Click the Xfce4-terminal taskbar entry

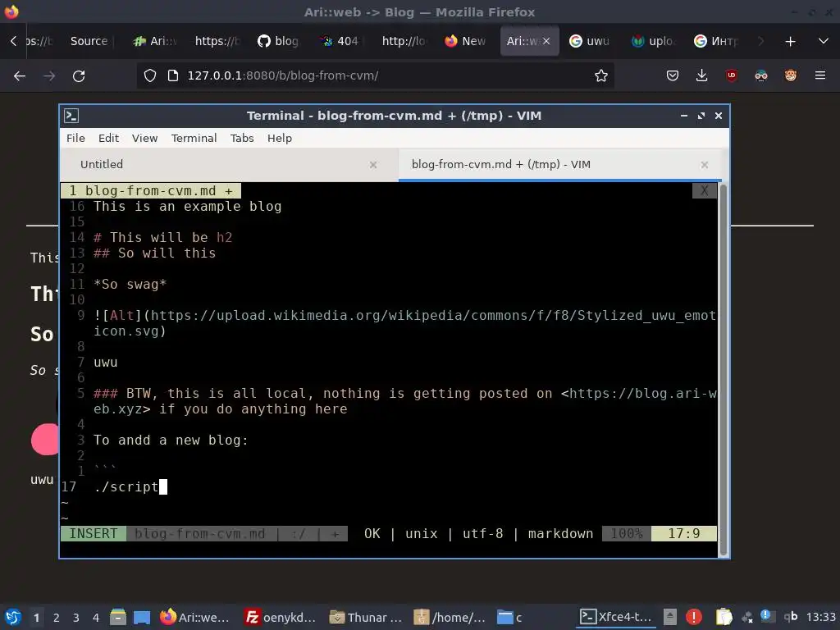click(616, 618)
